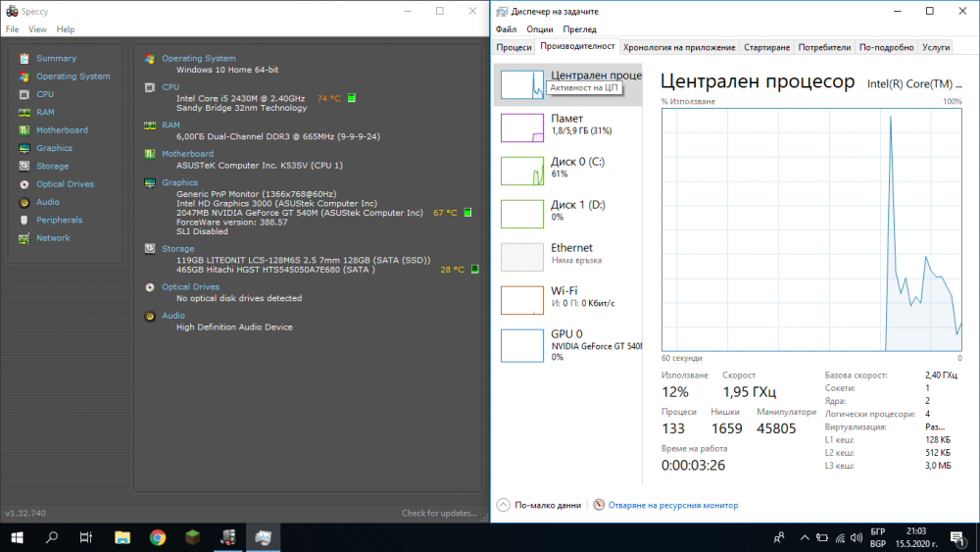Open Operating System sidebar icon in Speccy

[x=24, y=76]
